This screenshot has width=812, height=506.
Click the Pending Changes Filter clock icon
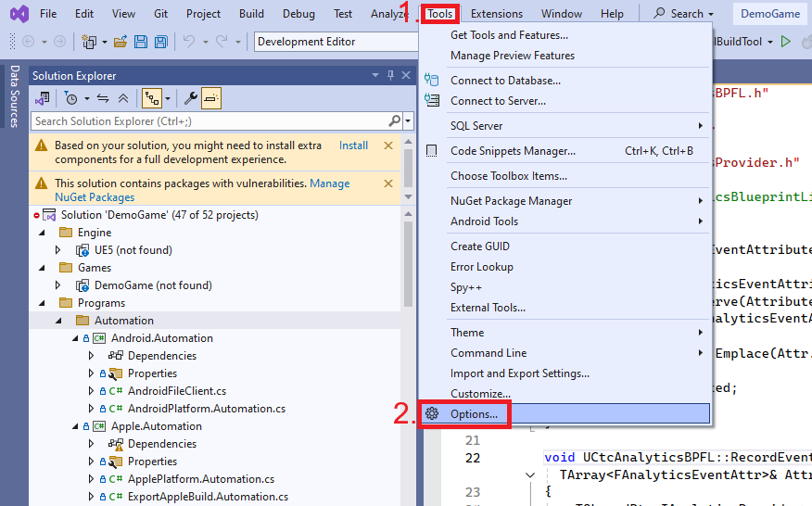point(71,98)
